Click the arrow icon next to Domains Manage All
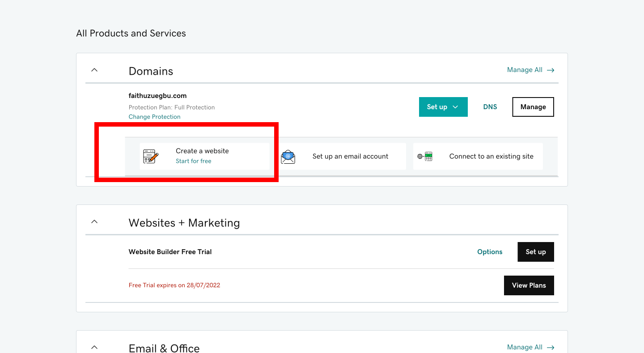 point(551,70)
